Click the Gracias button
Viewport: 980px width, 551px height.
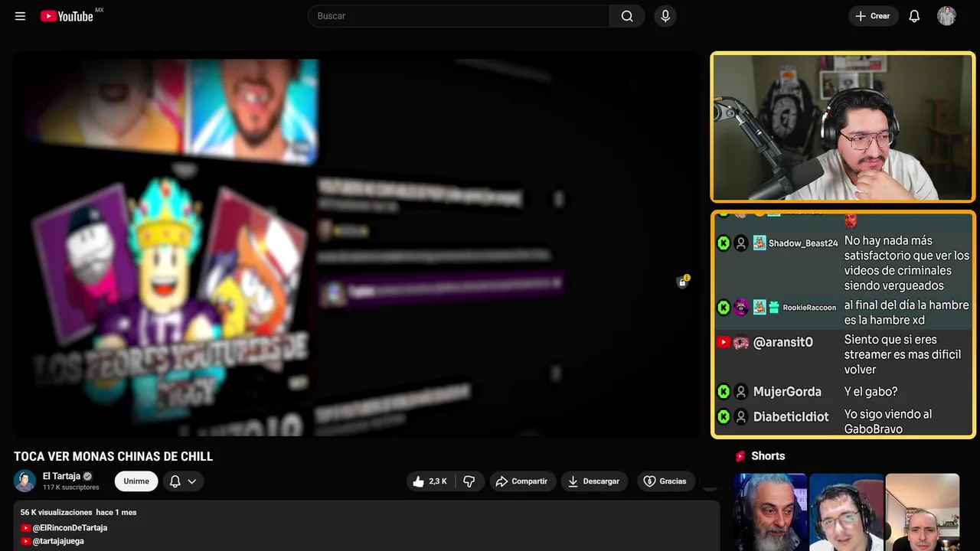665,481
